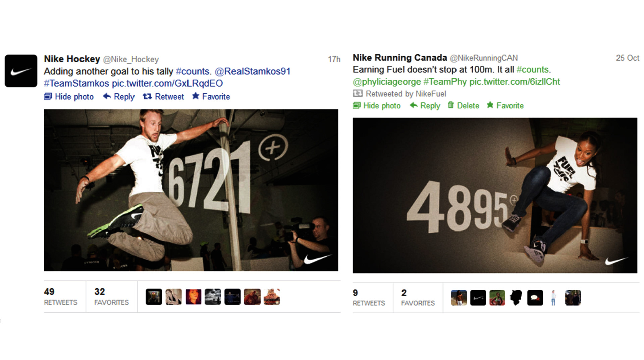Favorite the Nike Hockey tweet with star
Viewport: 644px width, 360px height.
pyautogui.click(x=211, y=97)
